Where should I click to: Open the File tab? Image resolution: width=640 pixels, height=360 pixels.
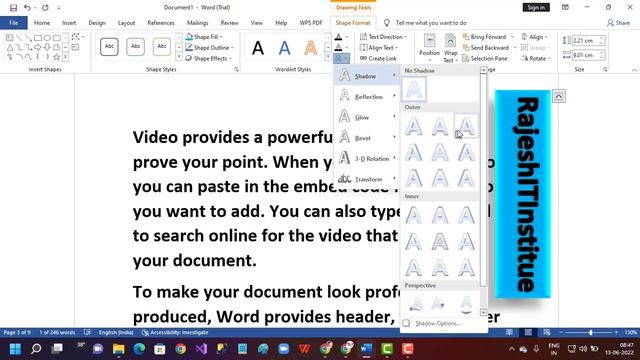pos(13,23)
